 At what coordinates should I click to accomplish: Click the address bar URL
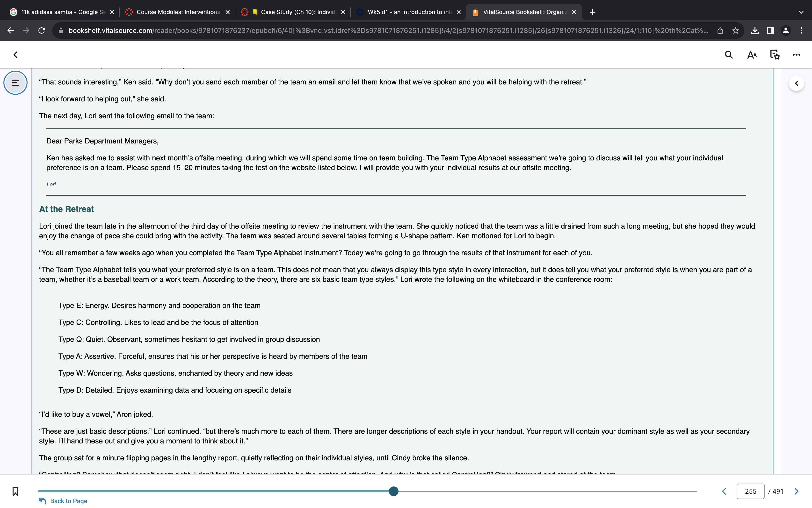point(388,30)
